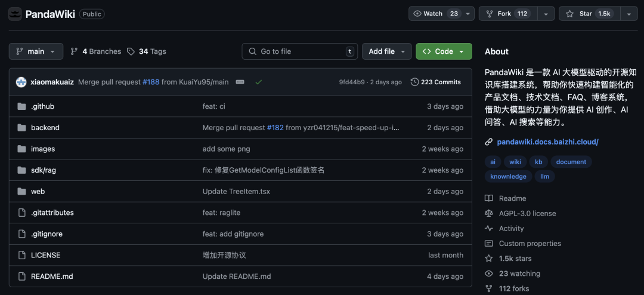
Task: View the 4 Branches link
Action: [x=95, y=51]
